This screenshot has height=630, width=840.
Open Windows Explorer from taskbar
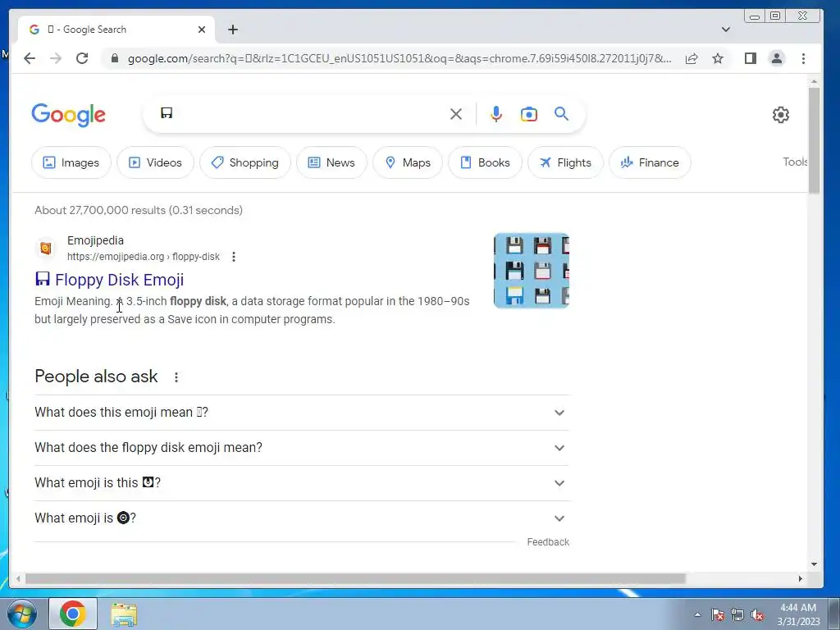click(124, 614)
